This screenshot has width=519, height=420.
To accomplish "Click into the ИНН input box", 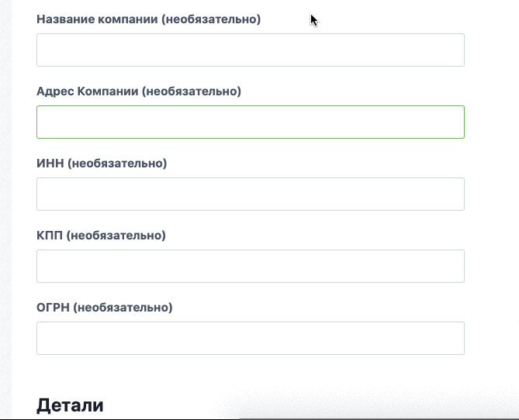I will point(250,195).
